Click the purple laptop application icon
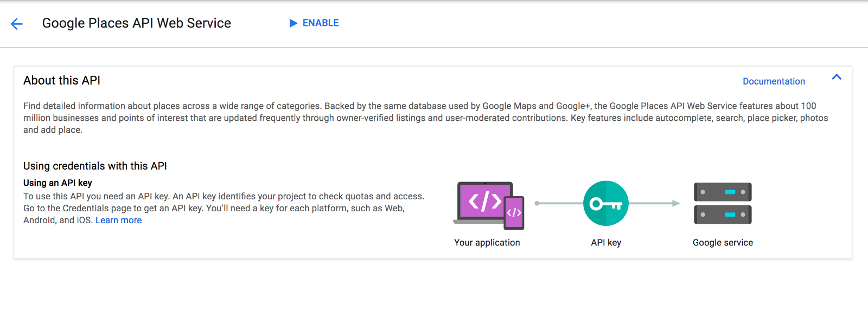The image size is (868, 318). pyautogui.click(x=483, y=202)
